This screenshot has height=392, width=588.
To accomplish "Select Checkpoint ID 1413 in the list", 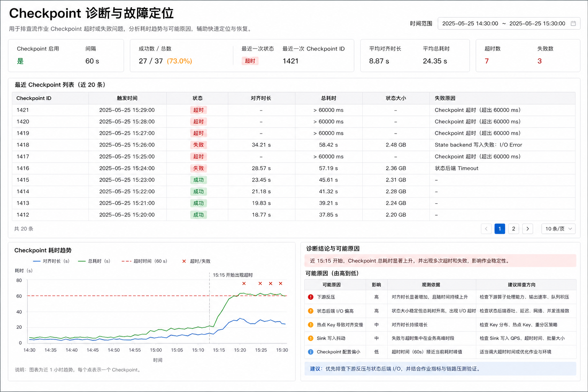I will click(x=23, y=203).
